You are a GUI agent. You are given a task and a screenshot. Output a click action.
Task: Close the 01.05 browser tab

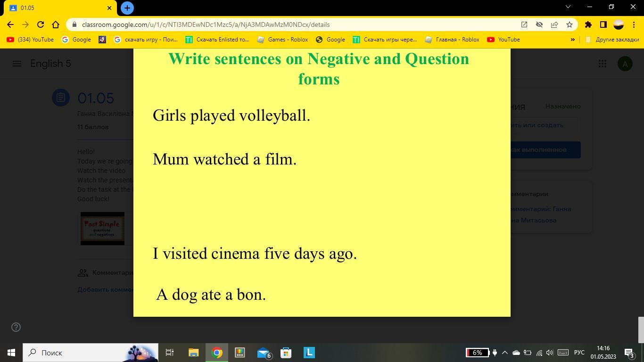click(110, 8)
